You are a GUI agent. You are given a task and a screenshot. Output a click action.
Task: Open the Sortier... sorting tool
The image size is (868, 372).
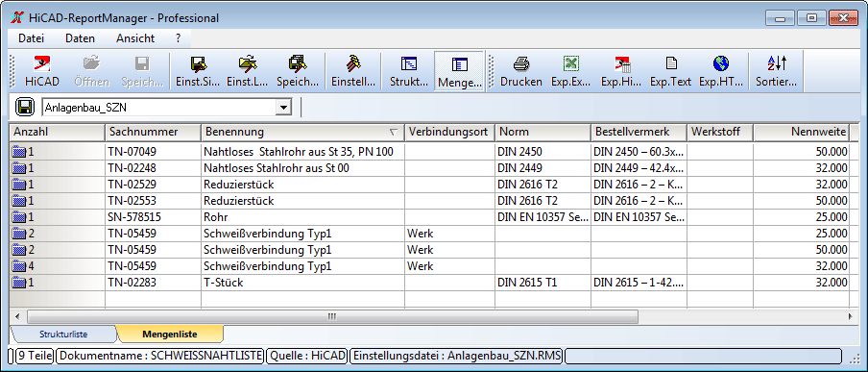click(x=777, y=71)
